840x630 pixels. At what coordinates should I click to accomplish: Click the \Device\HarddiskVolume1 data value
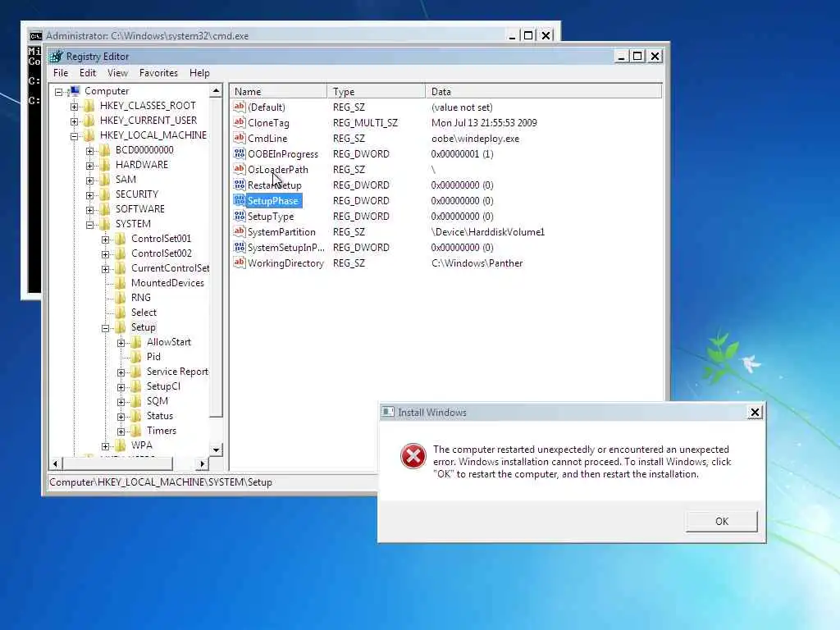(x=487, y=232)
